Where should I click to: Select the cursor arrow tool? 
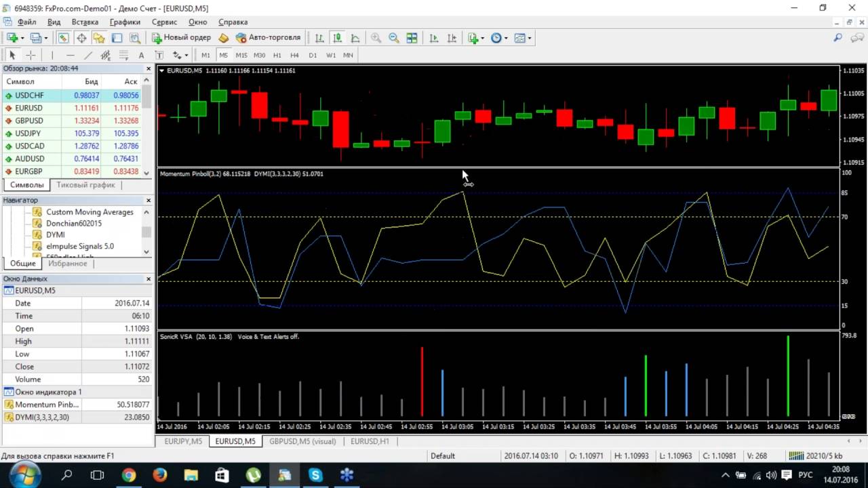tap(12, 55)
